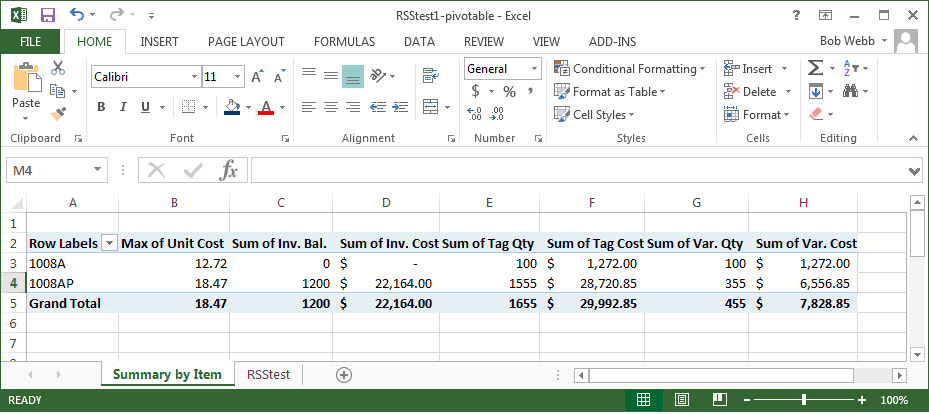The height and width of the screenshot is (414, 929).
Task: Click the Insert cells button
Action: 755,69
